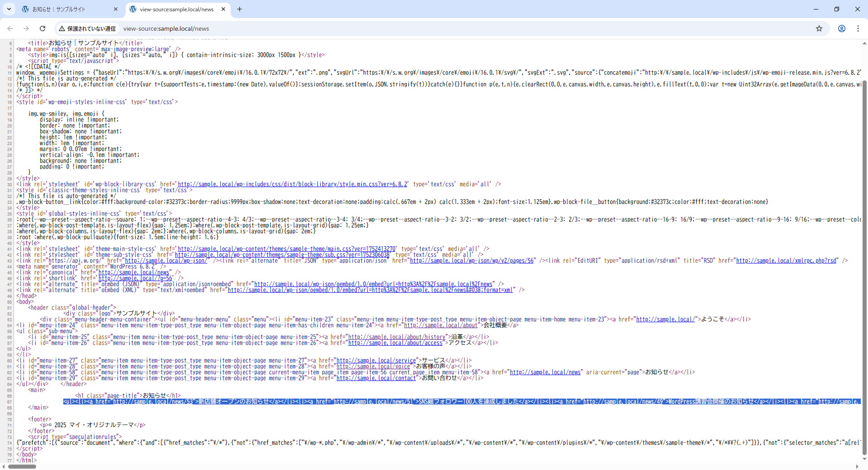868x470 pixels.
Task: Open the sample.local/service link
Action: coord(376,361)
